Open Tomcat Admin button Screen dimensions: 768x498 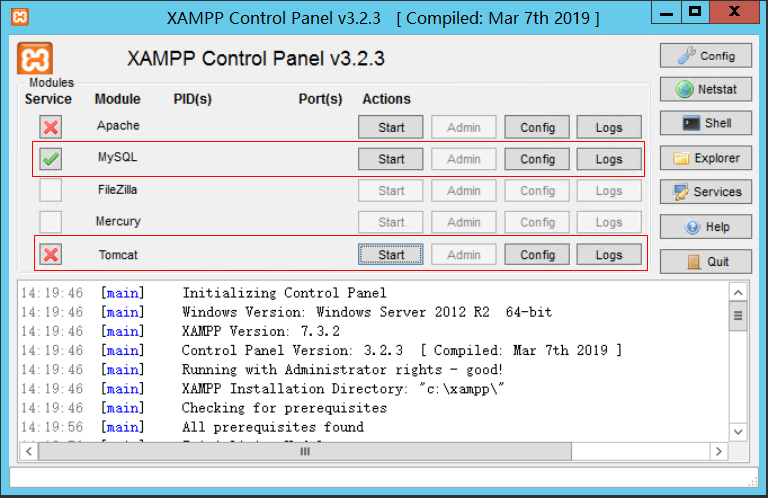click(463, 255)
